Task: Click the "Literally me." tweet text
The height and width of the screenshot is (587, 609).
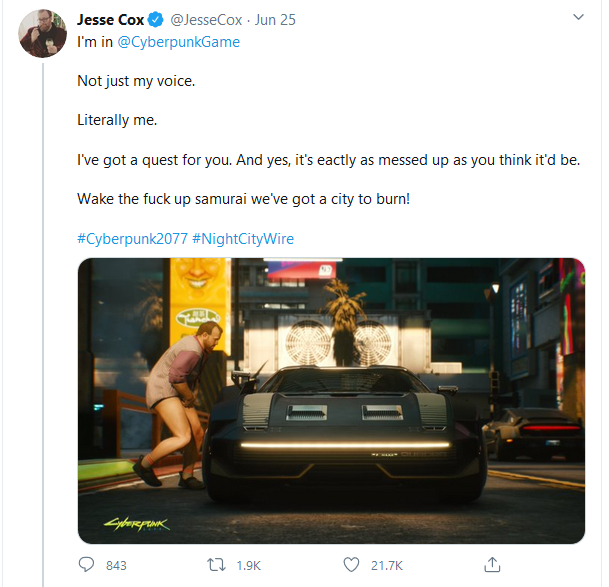Action: [117, 120]
